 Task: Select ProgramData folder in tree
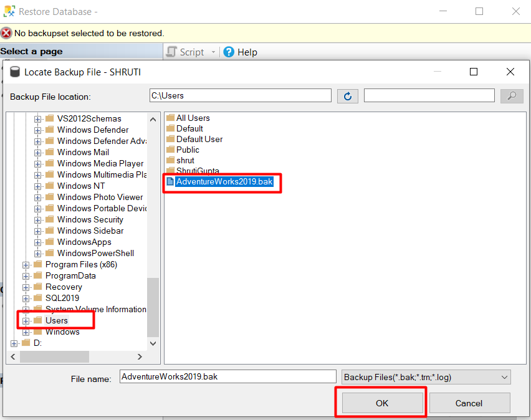pyautogui.click(x=70, y=275)
